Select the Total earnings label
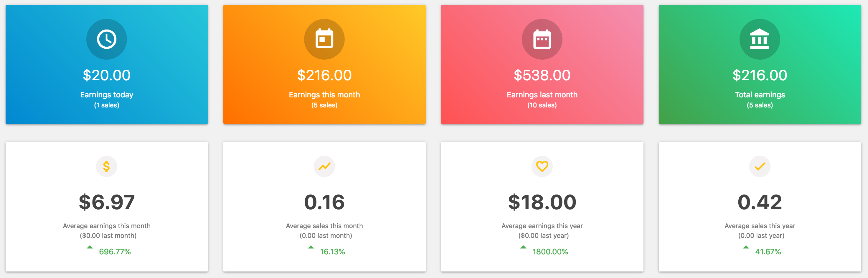The height and width of the screenshot is (278, 868). [x=760, y=95]
